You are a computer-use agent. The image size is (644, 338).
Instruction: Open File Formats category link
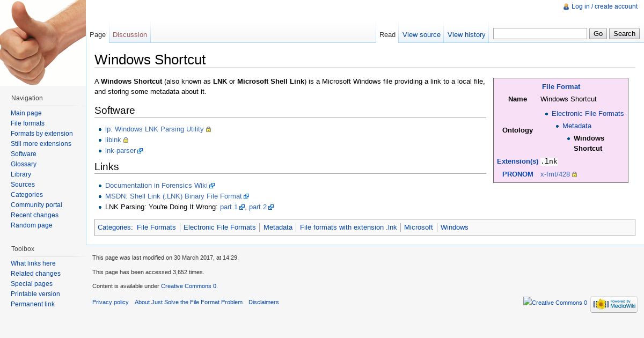coord(156,227)
